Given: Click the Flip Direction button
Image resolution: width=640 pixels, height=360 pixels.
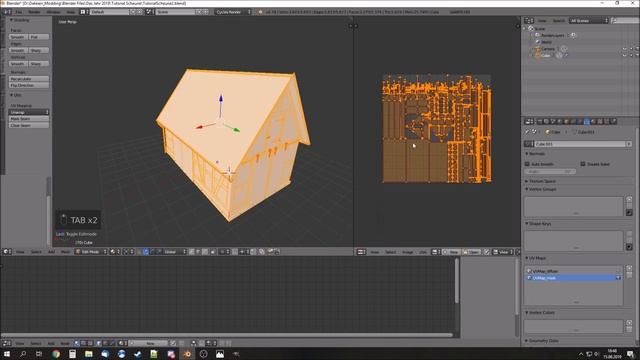Looking at the screenshot, I should click(x=29, y=85).
